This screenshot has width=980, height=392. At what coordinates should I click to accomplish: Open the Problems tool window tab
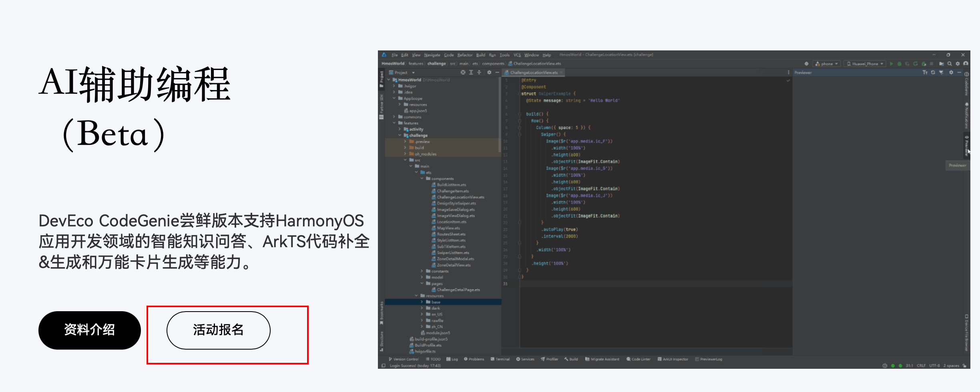click(474, 359)
